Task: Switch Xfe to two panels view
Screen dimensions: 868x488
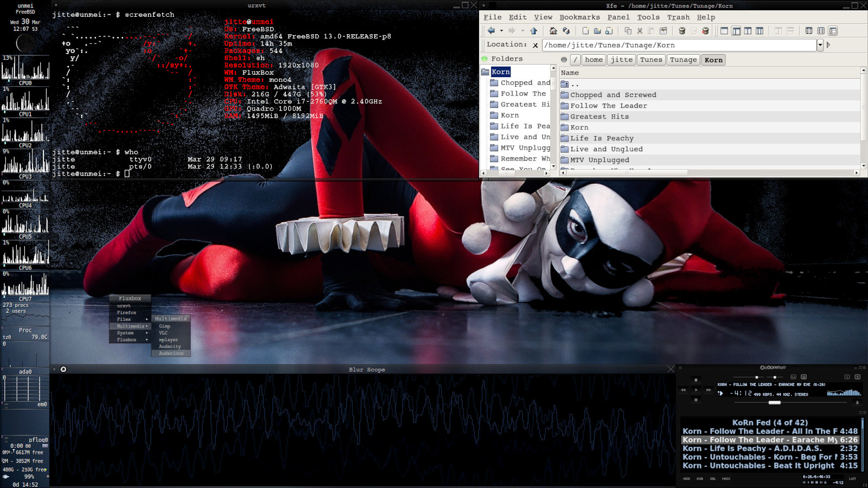Action: [x=748, y=31]
